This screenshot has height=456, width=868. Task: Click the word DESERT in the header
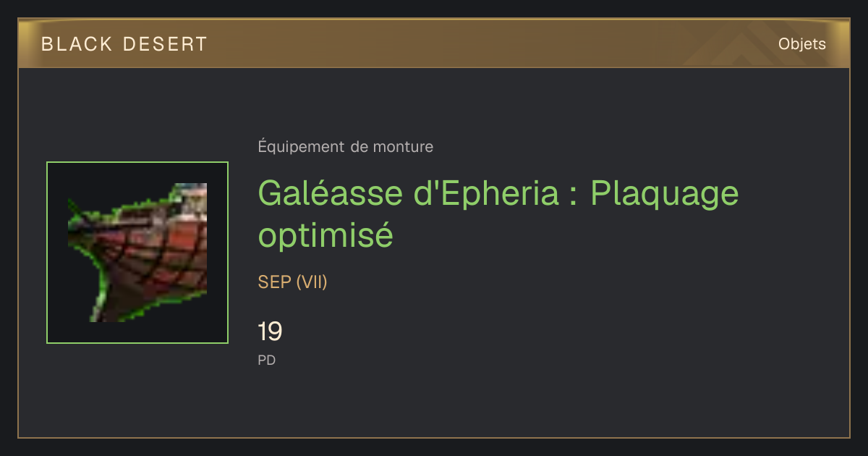[x=165, y=44]
